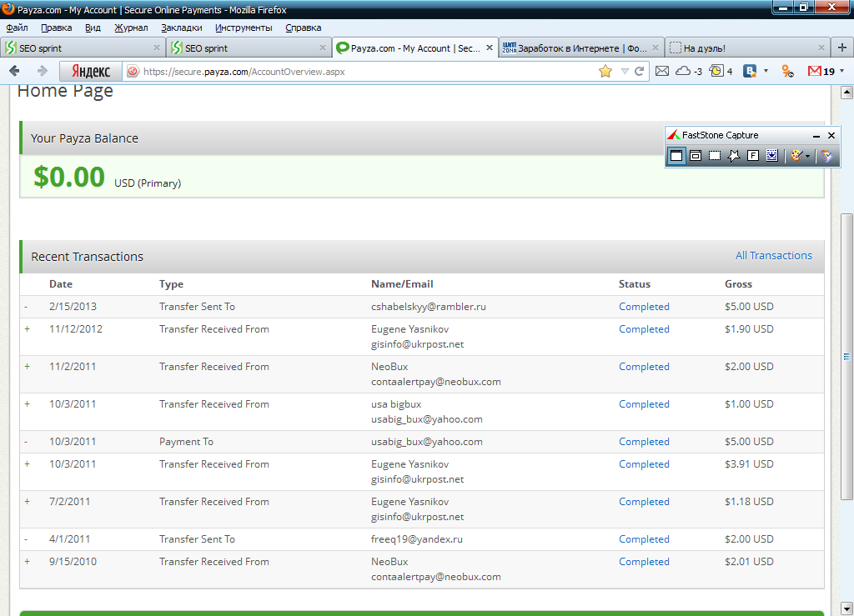Click the Яндекс search button

pos(90,72)
